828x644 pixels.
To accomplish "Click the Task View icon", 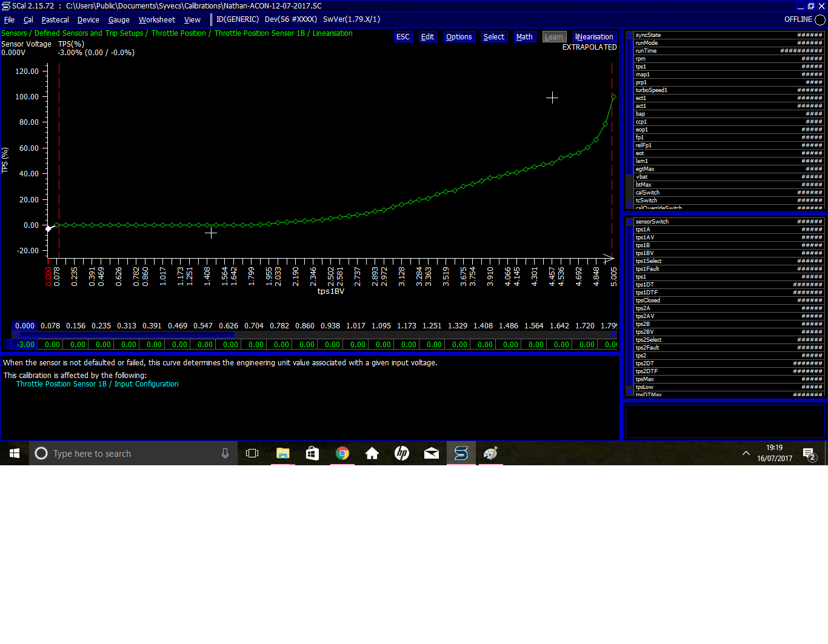I will click(252, 453).
